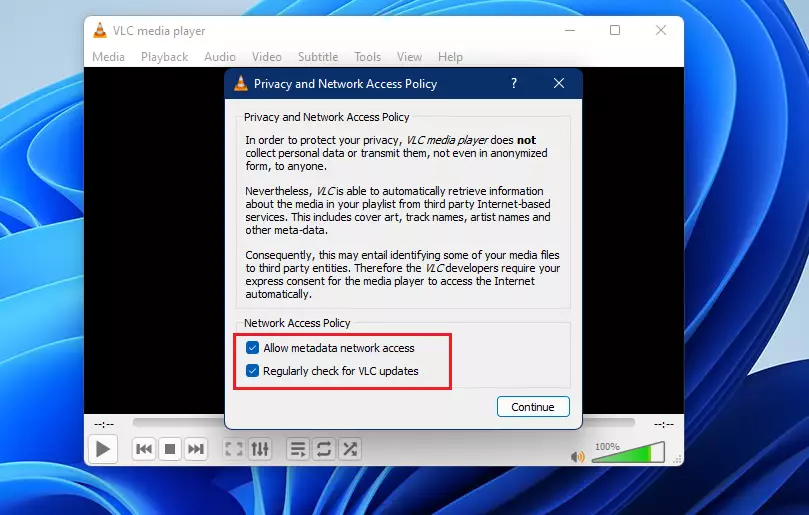Click the elapsed time label on the left

tap(104, 424)
